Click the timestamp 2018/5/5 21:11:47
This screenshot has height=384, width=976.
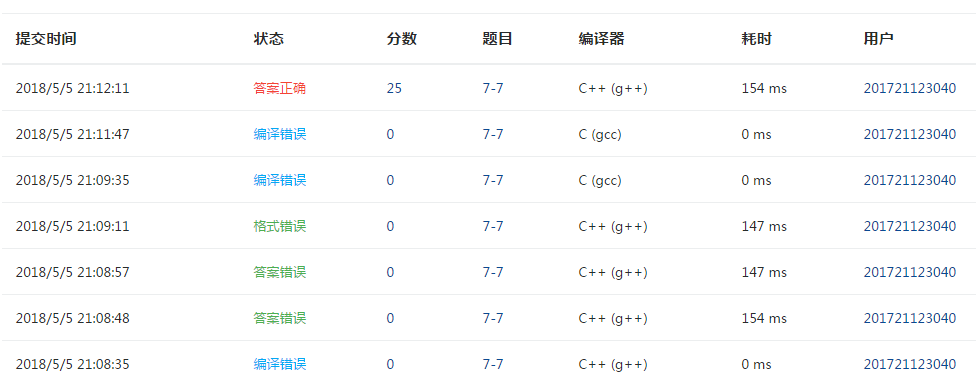pos(72,134)
